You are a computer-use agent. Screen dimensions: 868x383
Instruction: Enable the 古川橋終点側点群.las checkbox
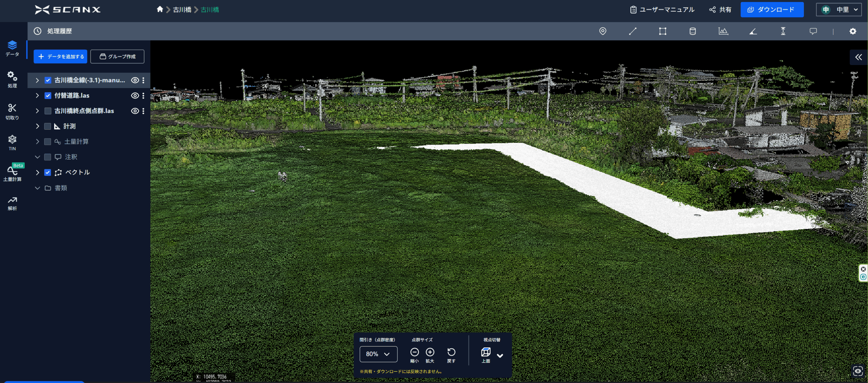(x=48, y=111)
